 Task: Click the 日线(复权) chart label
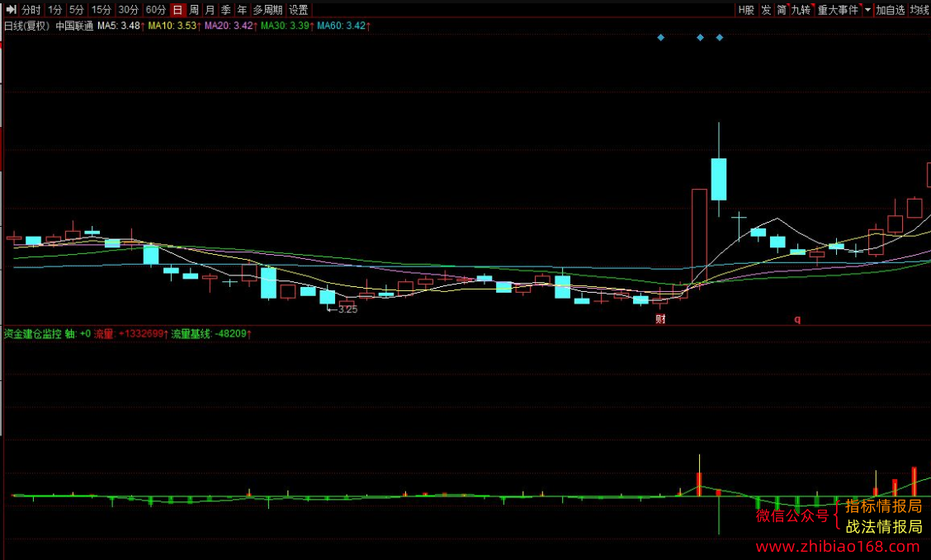(26, 26)
